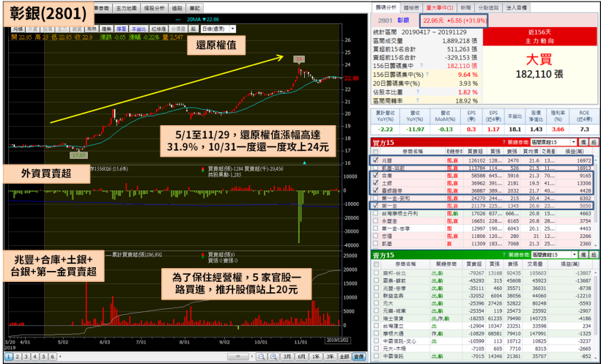The height and width of the screenshot is (364, 601).
Task: Open the 分點追蹤 tab
Action: point(488,7)
